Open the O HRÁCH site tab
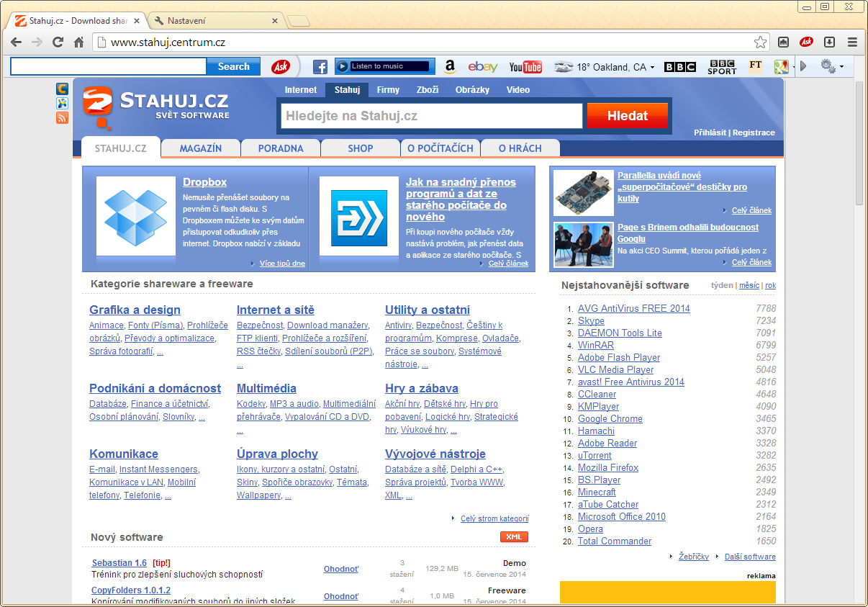This screenshot has height=607, width=868. pyautogui.click(x=520, y=148)
